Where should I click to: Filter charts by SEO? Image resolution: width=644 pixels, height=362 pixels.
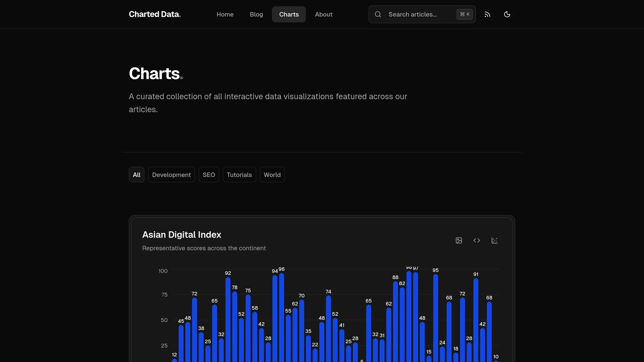(209, 175)
